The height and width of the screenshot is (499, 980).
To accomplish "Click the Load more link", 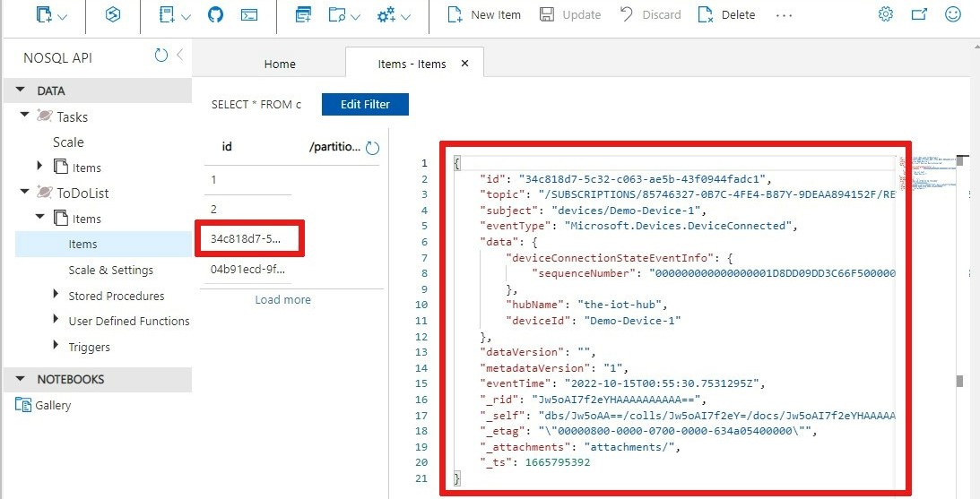I will [282, 300].
